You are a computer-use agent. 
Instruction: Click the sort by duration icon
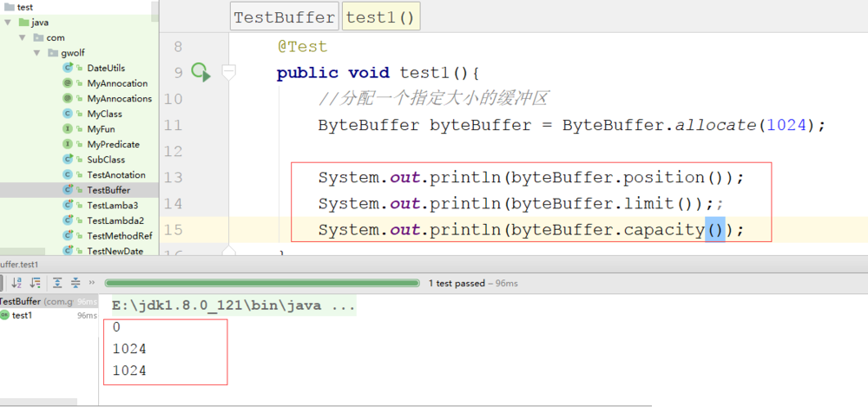click(x=36, y=282)
